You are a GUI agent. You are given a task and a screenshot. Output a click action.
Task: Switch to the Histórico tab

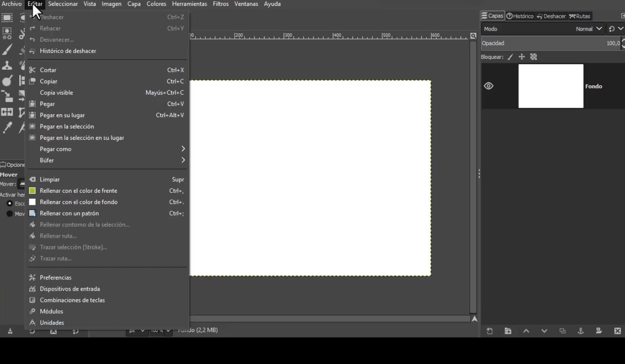520,16
